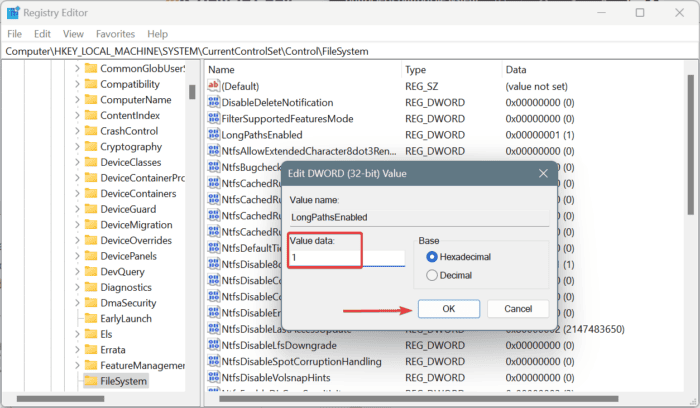The height and width of the screenshot is (408, 700).
Task: Click the Compatibility folder icon
Action: point(91,84)
